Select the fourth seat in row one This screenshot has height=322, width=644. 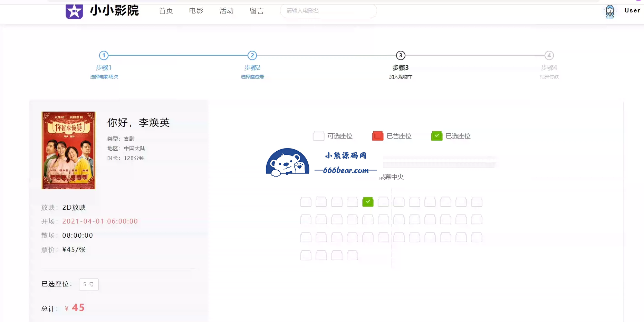pyautogui.click(x=352, y=202)
